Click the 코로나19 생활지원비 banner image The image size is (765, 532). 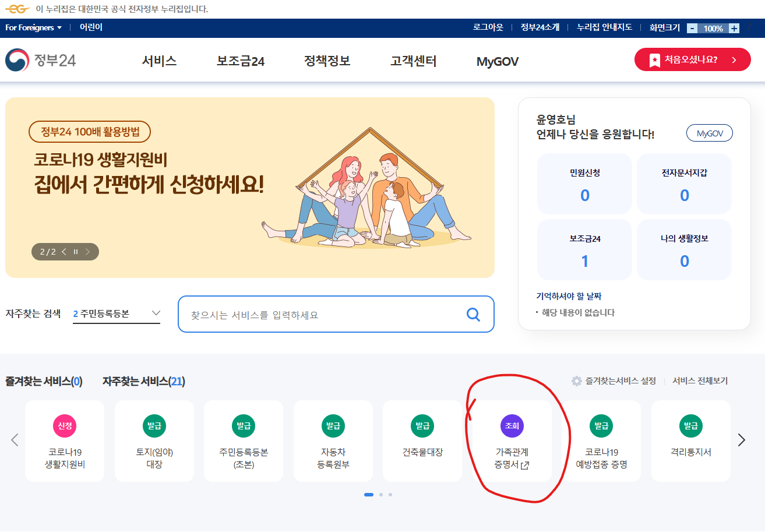tap(250, 188)
